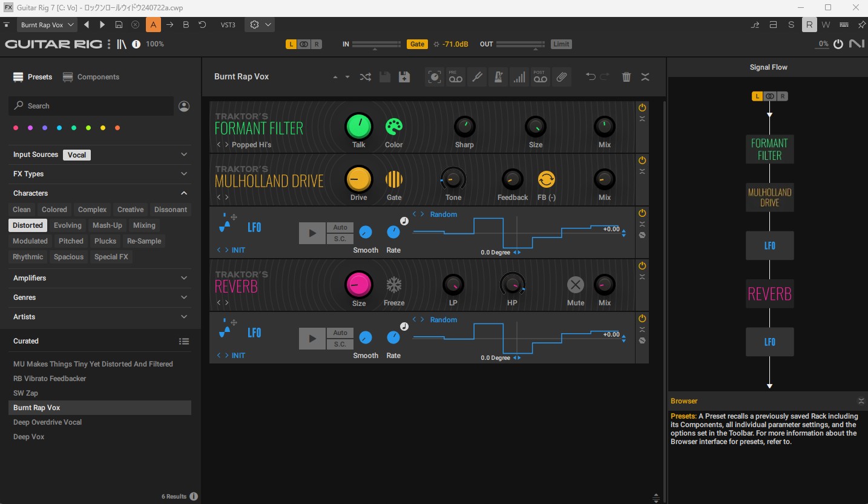Open the metronome tool

click(x=498, y=77)
